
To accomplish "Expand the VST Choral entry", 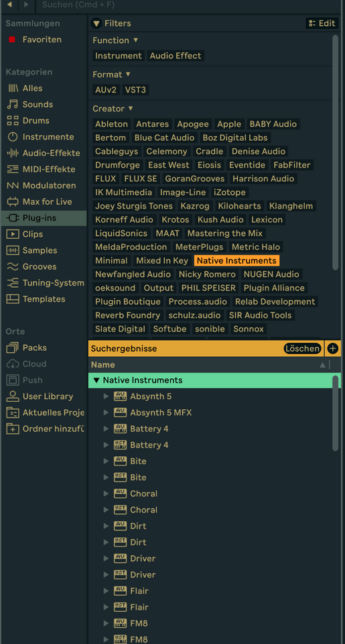I will tap(106, 510).
